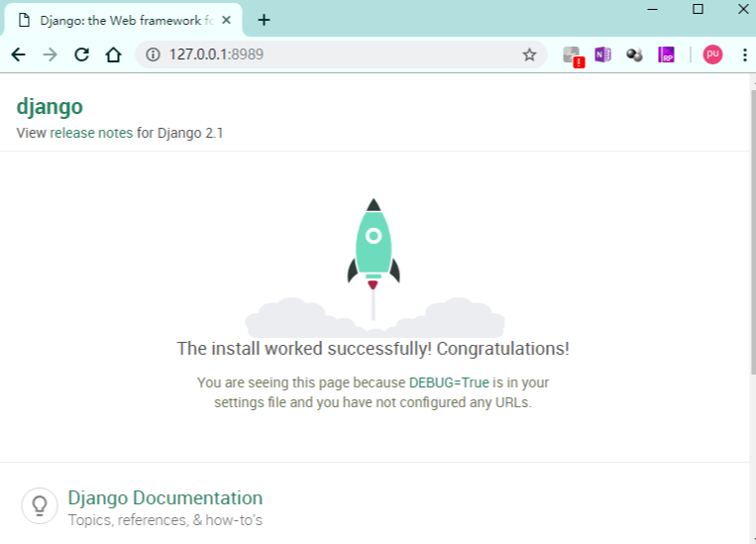Click the lightbulb documentation icon
The height and width of the screenshot is (544, 756).
[x=40, y=506]
